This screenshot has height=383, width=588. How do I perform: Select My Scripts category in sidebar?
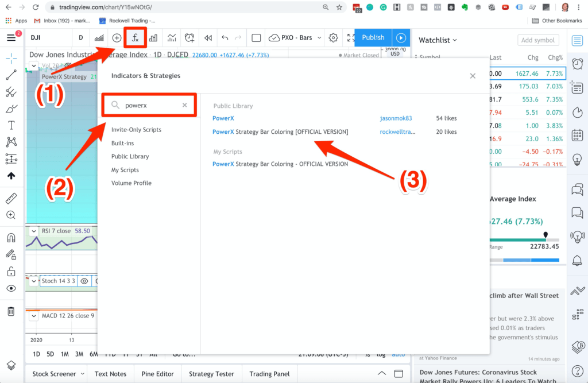[125, 170]
